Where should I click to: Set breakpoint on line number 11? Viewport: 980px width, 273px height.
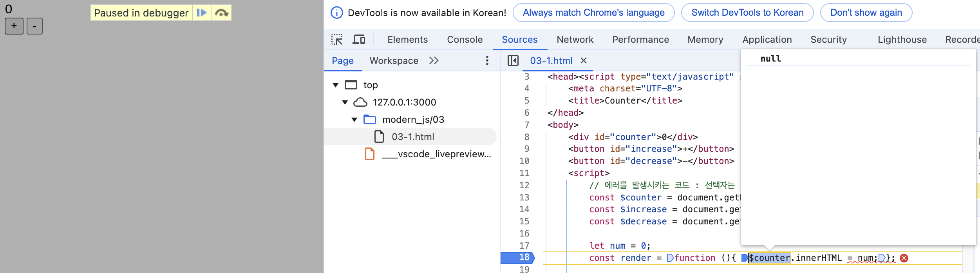[524, 173]
